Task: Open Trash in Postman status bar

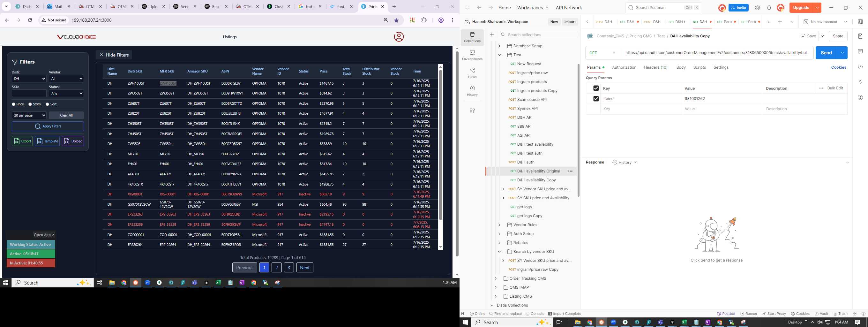Action: point(840,314)
